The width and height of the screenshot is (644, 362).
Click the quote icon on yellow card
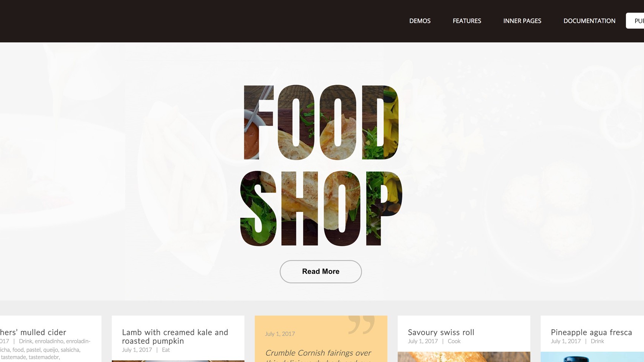click(361, 325)
